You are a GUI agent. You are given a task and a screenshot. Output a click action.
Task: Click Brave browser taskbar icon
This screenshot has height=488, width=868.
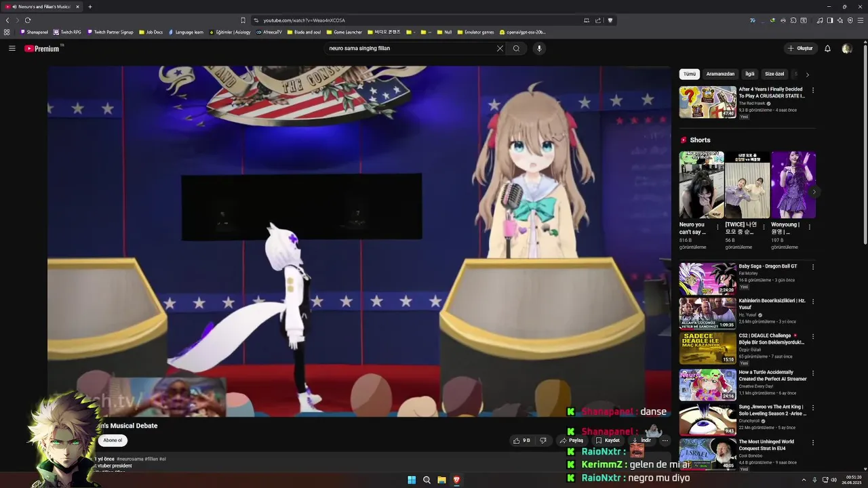(x=456, y=480)
